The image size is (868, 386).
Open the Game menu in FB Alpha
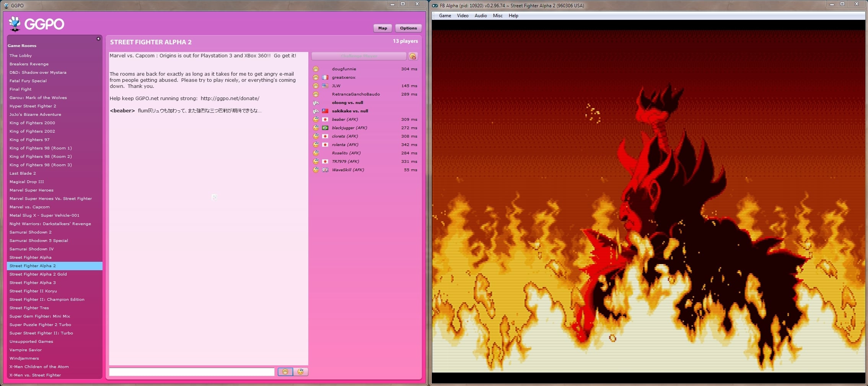click(x=445, y=16)
